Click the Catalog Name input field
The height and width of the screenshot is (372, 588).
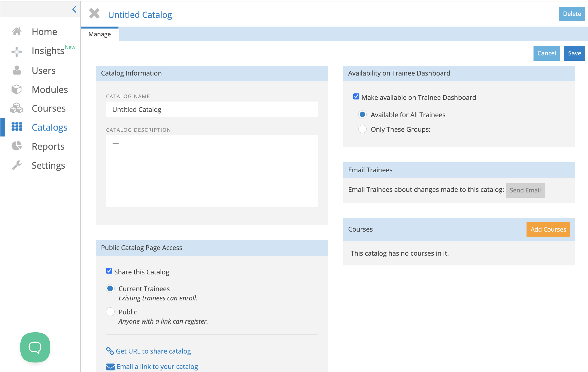212,109
